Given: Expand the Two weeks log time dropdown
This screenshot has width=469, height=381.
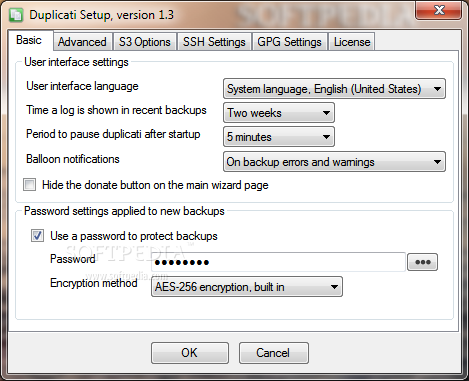Looking at the screenshot, I should [x=279, y=113].
